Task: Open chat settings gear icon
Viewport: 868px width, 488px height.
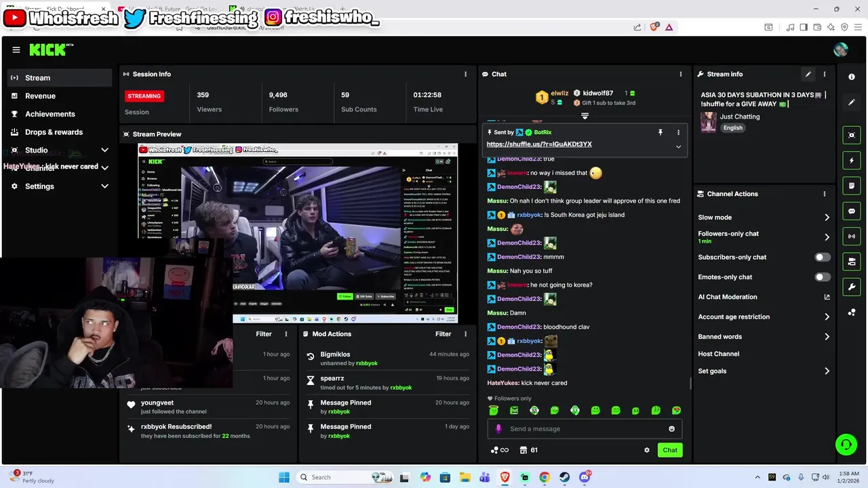Action: point(647,450)
